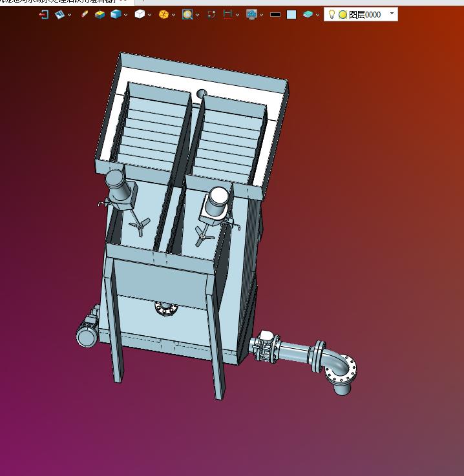The image size is (464, 476).
Task: Click the white cube view icon
Action: coord(140,14)
